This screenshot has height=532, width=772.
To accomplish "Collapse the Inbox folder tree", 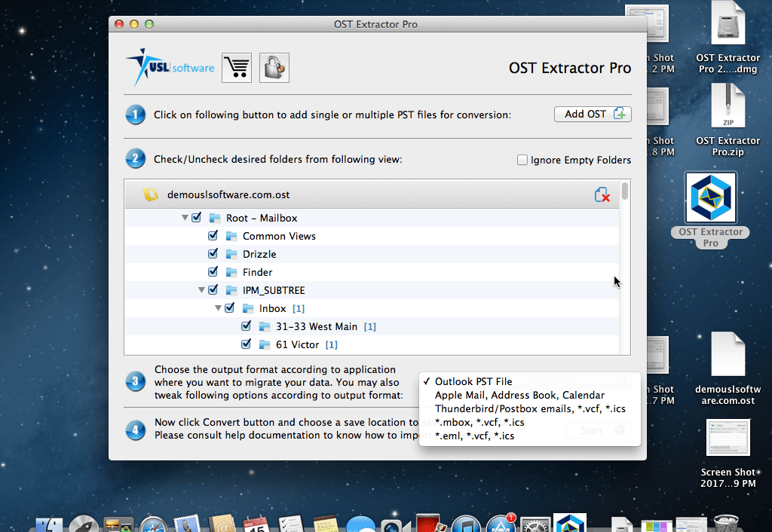I will pos(218,307).
